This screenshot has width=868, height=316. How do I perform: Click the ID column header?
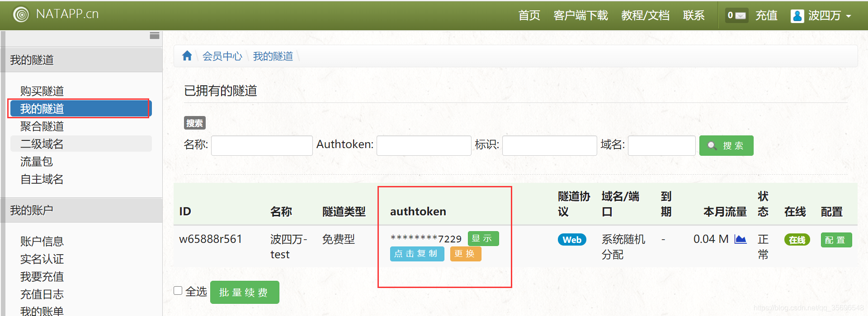pos(185,211)
